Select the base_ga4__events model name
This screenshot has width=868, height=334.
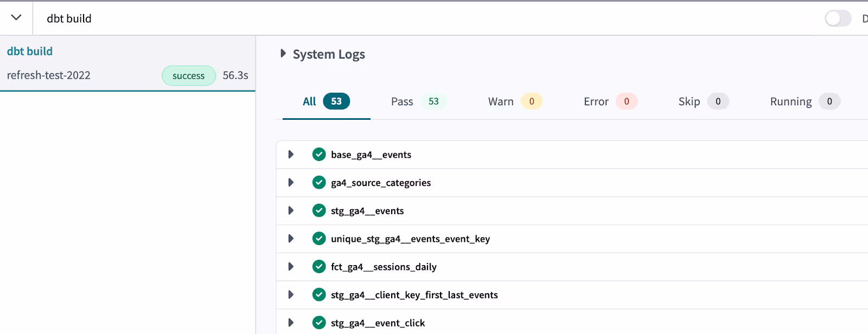tap(371, 155)
